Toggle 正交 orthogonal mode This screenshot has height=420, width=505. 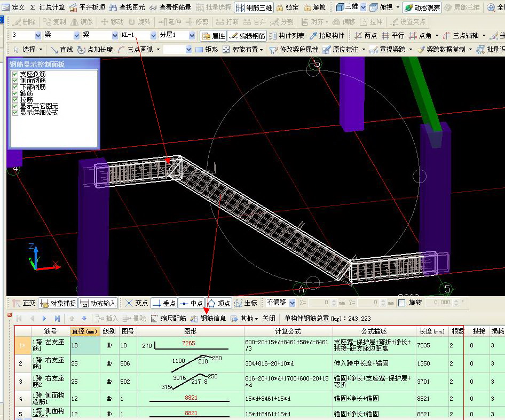[x=24, y=303]
